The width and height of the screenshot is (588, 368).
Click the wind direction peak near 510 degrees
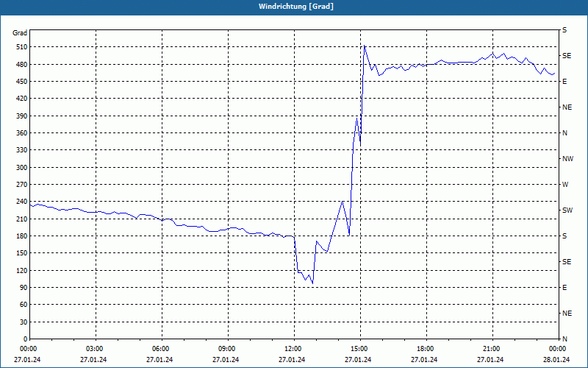[364, 46]
